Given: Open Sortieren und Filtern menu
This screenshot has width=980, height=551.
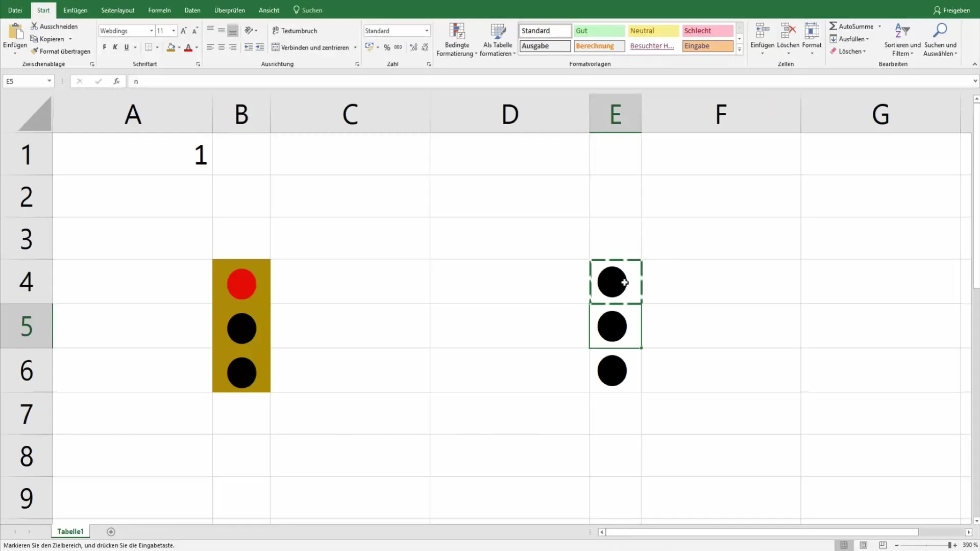Looking at the screenshot, I should pos(902,40).
